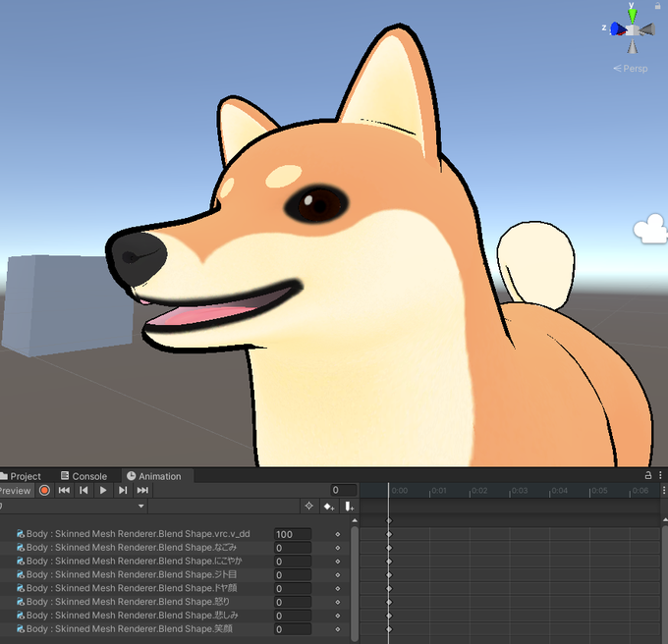Open key options diamond for 怒り
668x644 pixels.
click(x=337, y=603)
